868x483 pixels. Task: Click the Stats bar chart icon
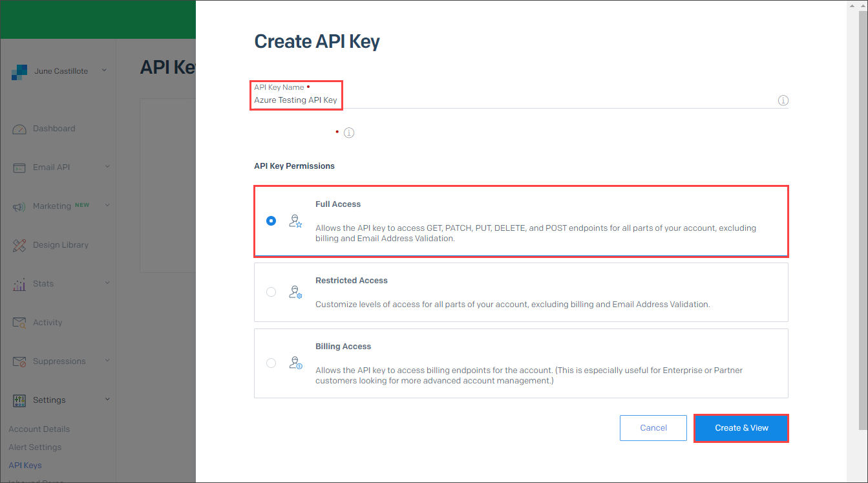click(19, 284)
